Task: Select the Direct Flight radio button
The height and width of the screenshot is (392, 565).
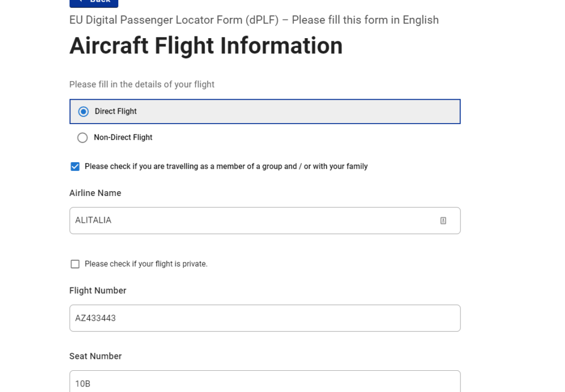Action: point(83,111)
